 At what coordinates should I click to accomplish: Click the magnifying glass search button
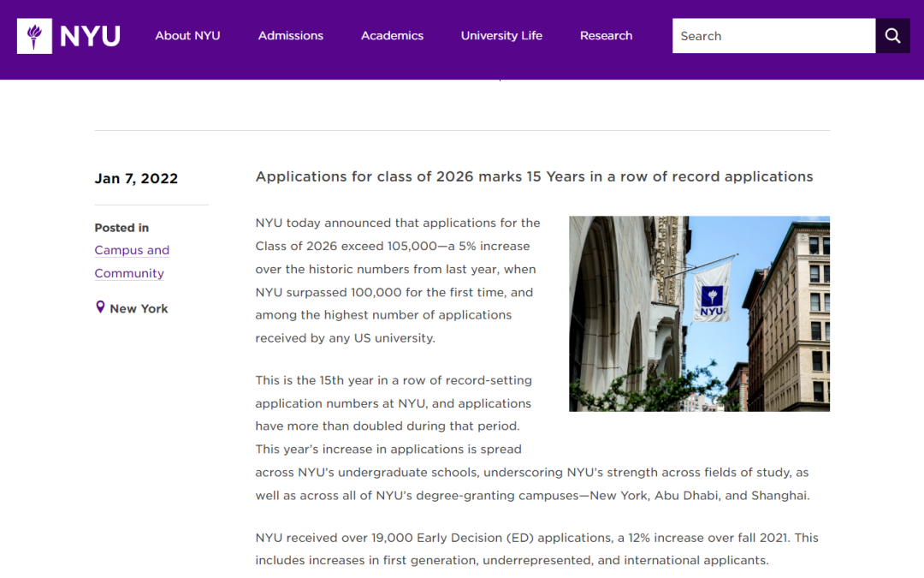coord(892,36)
